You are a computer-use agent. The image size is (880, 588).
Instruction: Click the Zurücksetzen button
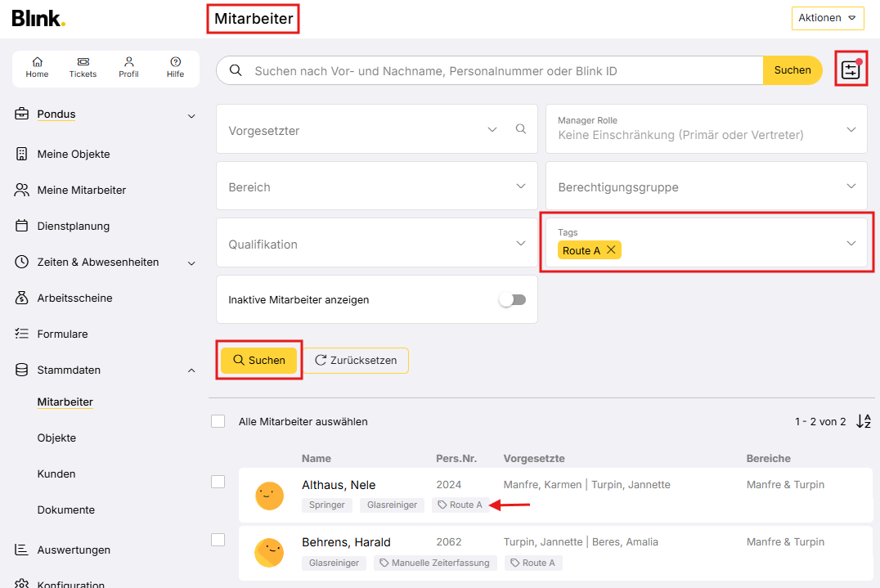(356, 361)
